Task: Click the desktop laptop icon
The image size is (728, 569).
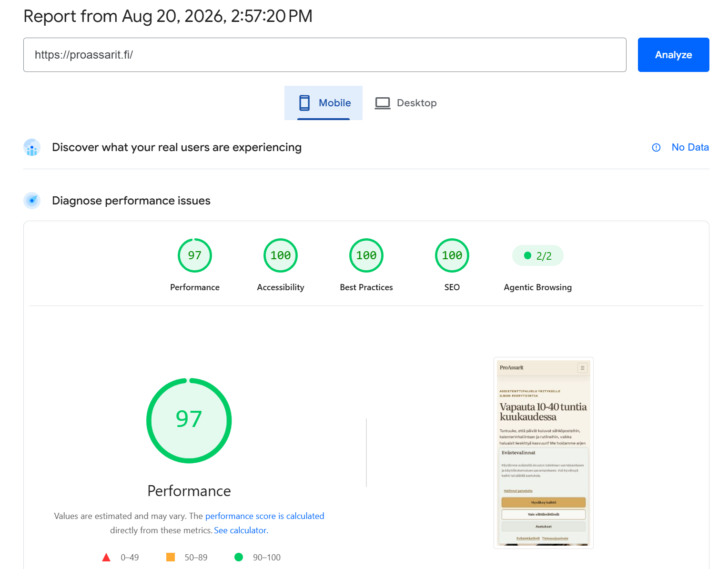Action: coord(383,103)
